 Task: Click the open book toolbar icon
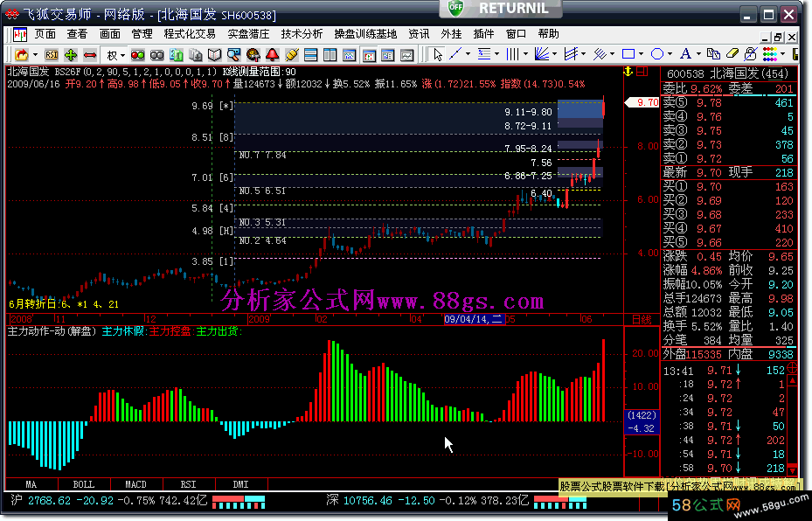tap(214, 54)
